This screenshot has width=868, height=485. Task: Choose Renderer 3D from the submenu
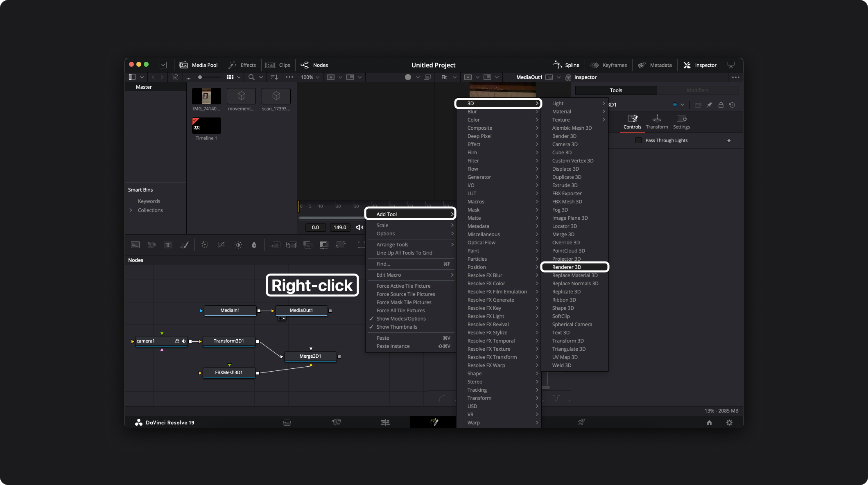point(567,267)
